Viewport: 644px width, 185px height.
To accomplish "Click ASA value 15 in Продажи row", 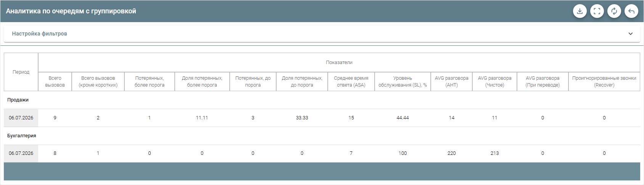I will pyautogui.click(x=351, y=118).
